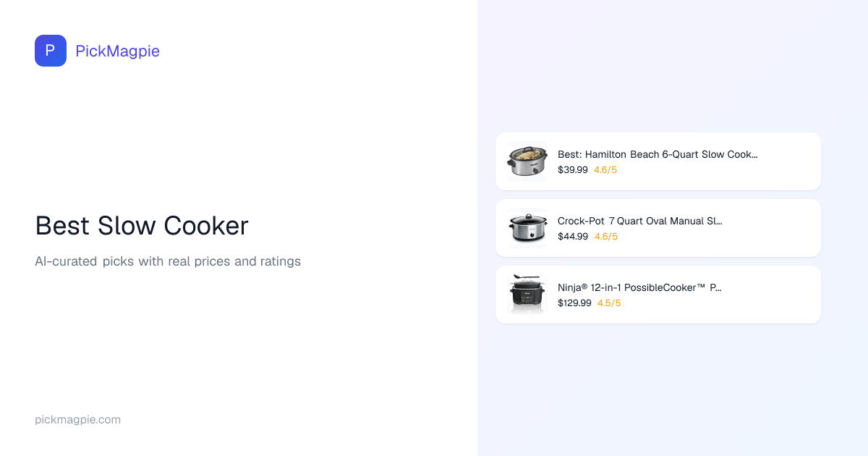Click the $129.99 price on the Ninja
The height and width of the screenshot is (456, 868).
pos(574,303)
